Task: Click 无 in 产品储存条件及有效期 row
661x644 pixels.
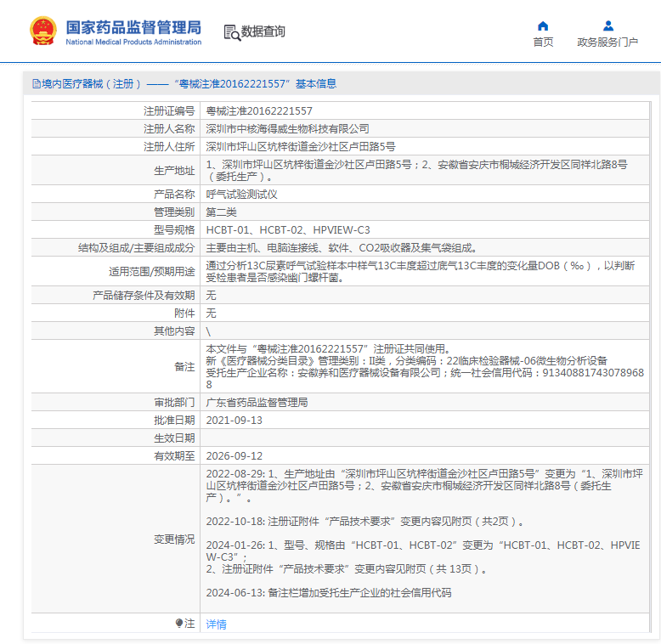Action: tap(211, 295)
